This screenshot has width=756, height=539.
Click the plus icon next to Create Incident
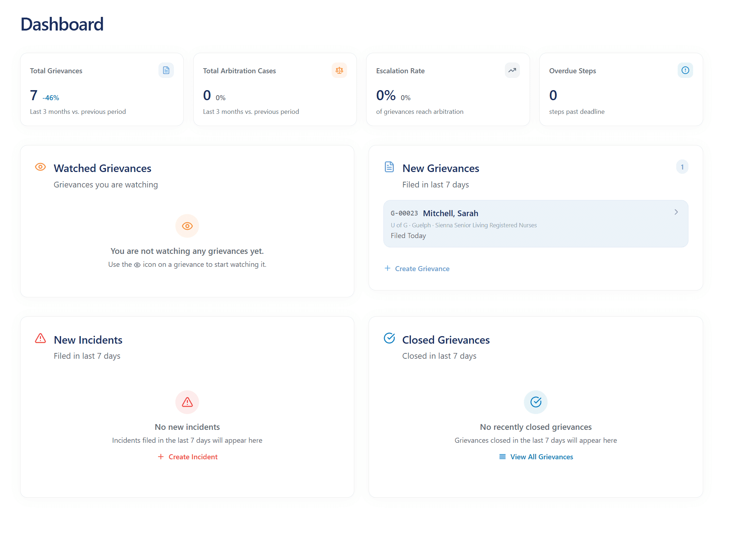click(161, 456)
